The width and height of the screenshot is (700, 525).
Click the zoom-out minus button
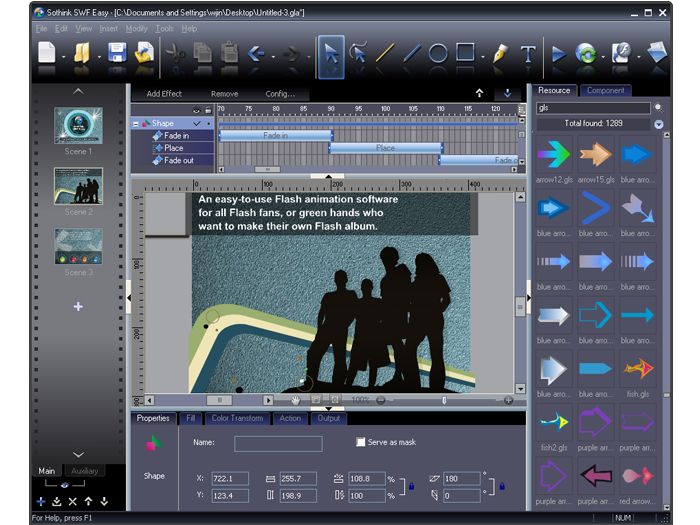coord(381,400)
